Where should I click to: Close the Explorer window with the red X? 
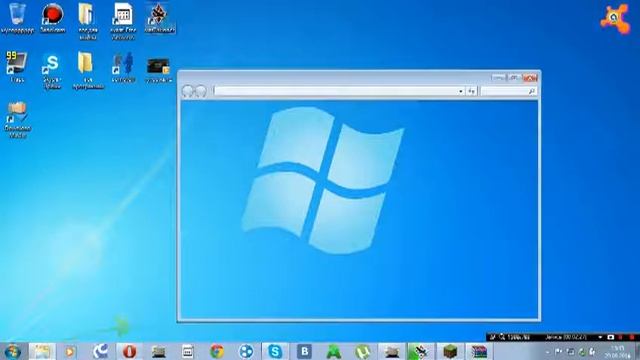pos(530,77)
